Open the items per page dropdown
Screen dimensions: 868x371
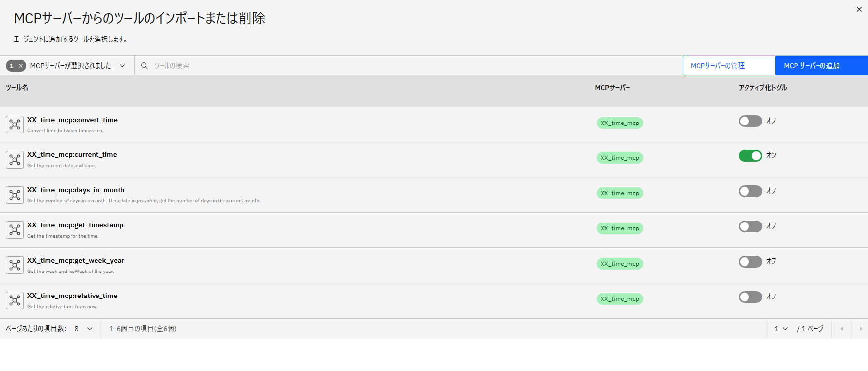[x=83, y=329]
